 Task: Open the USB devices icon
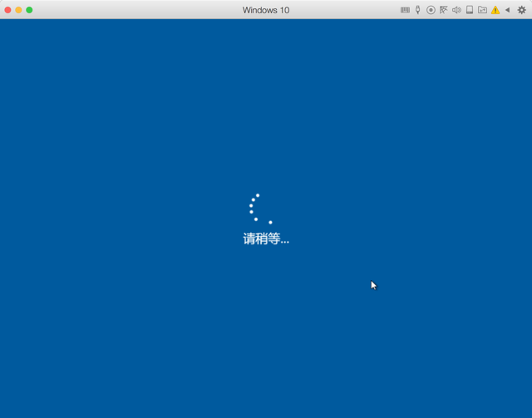pos(417,10)
